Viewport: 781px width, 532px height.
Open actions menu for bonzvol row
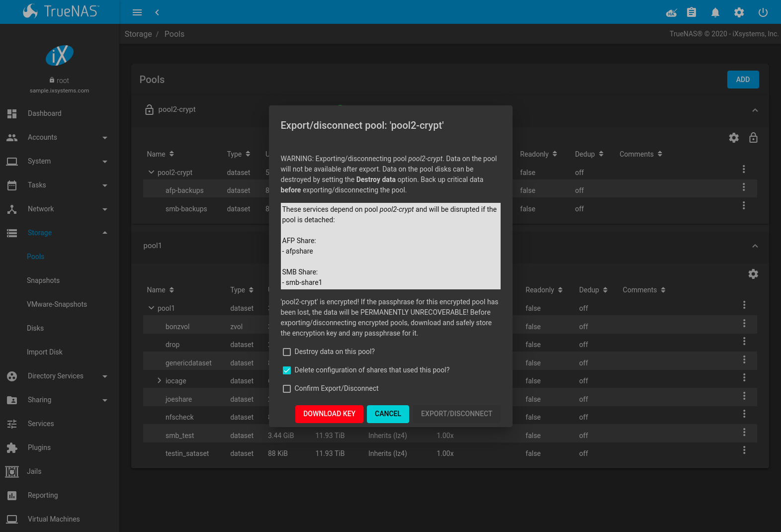pyautogui.click(x=744, y=323)
